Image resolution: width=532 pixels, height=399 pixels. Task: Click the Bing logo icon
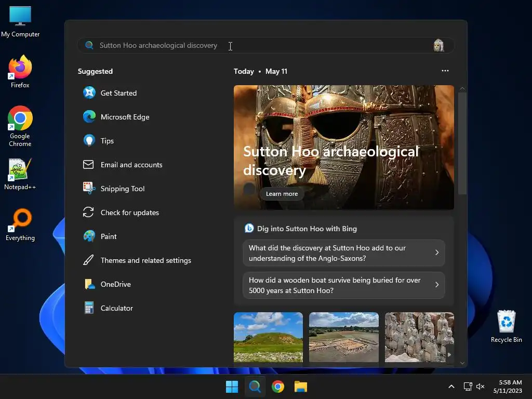[249, 229]
